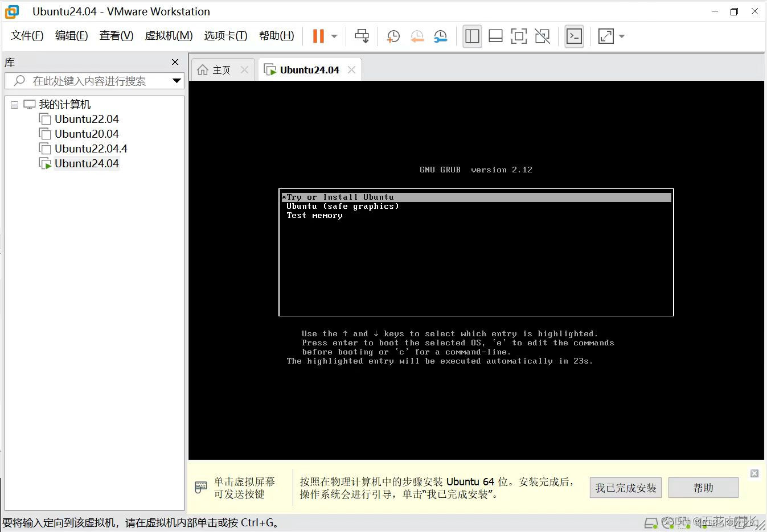Click the VMware Workstation title bar logo

(12, 11)
